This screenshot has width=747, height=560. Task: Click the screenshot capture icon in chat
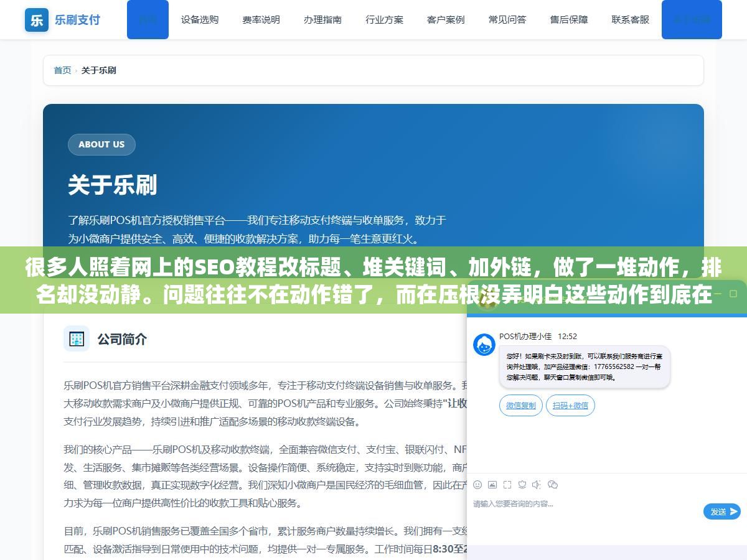click(507, 485)
